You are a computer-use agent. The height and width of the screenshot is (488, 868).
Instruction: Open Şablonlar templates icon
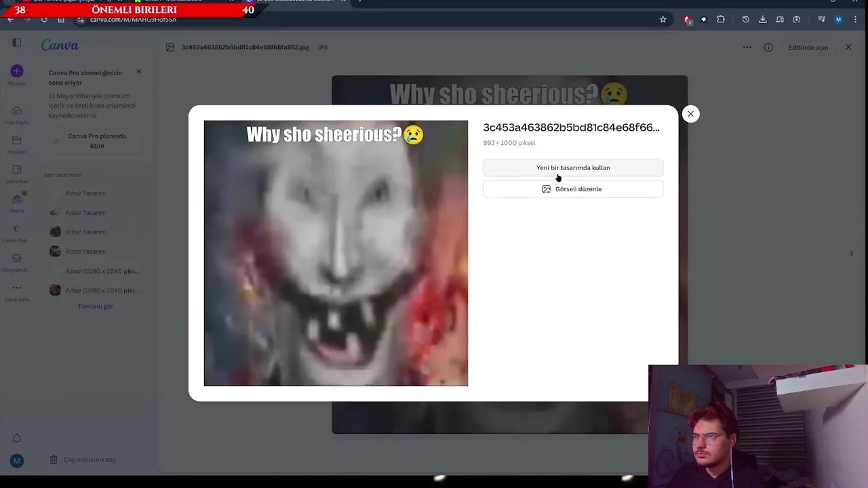[17, 170]
